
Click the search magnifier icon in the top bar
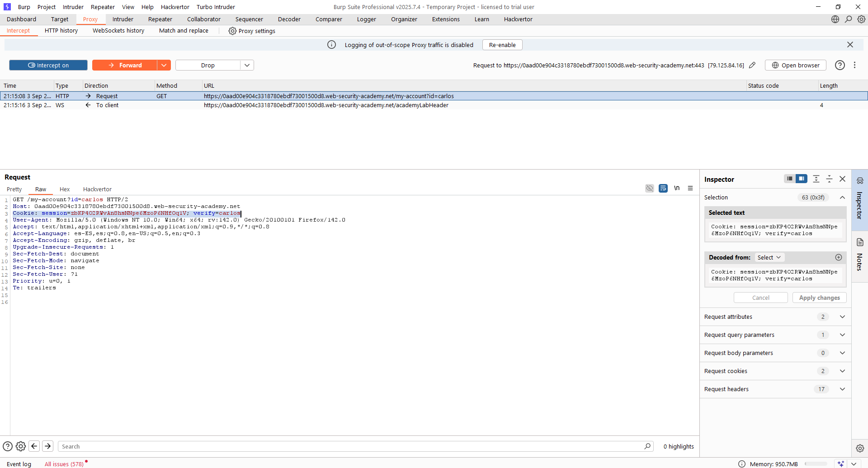click(848, 19)
